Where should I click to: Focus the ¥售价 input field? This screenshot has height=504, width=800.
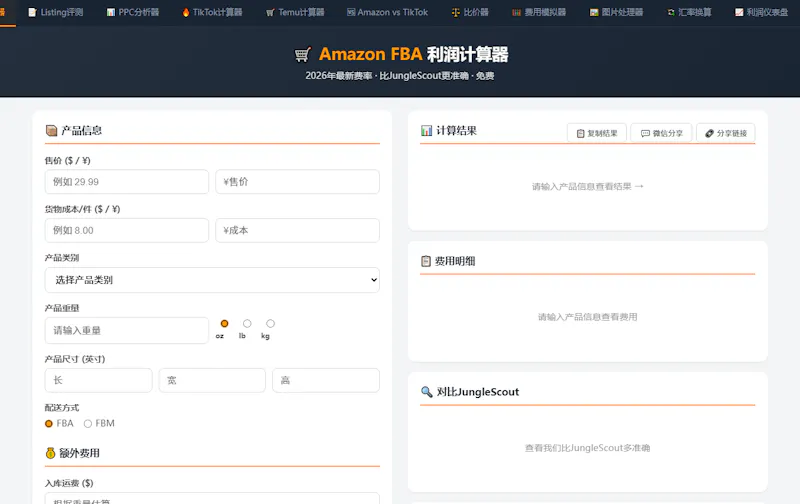click(x=297, y=182)
